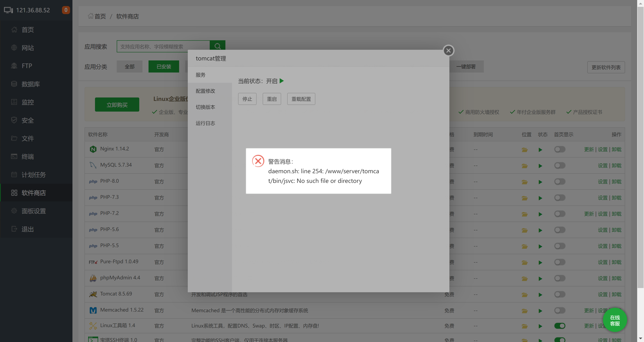Open 设置 link for phpMyAdmin 4.4
The width and height of the screenshot is (644, 342).
603,278
